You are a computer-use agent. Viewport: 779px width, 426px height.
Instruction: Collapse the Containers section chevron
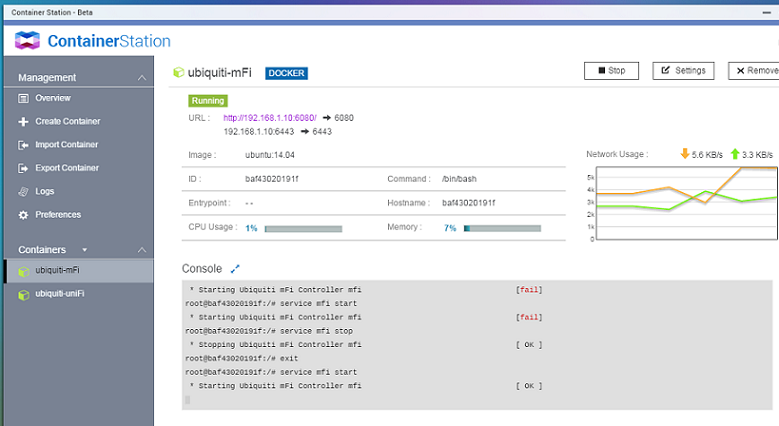pyautogui.click(x=142, y=250)
